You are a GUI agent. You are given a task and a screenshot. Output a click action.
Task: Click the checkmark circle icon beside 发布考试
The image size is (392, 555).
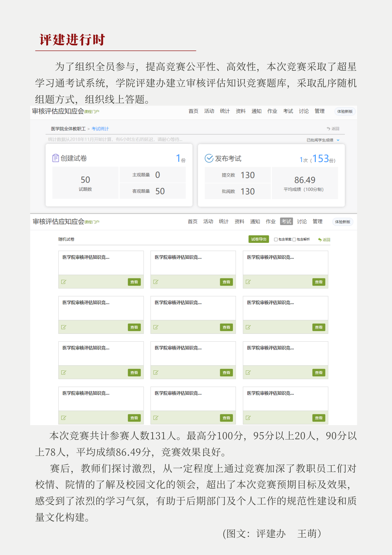coord(209,158)
